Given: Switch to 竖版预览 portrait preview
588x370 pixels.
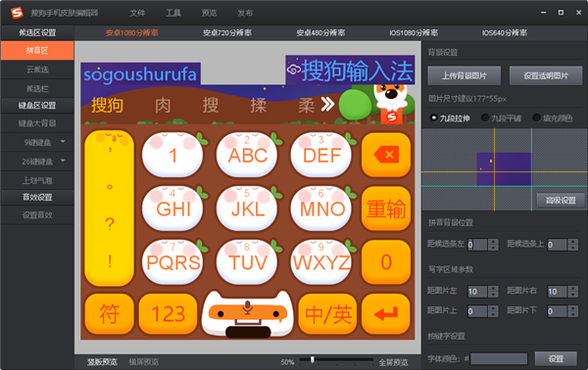Looking at the screenshot, I should tap(102, 362).
